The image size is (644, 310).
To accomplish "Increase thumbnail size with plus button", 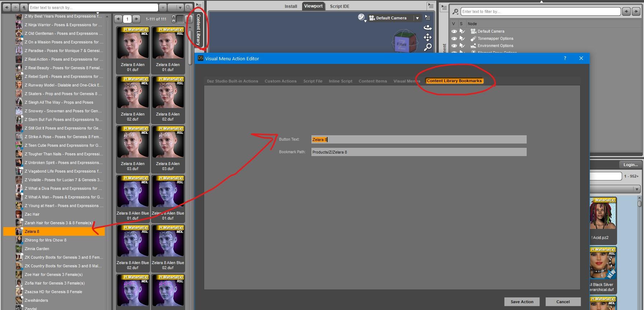I will coord(174,17).
